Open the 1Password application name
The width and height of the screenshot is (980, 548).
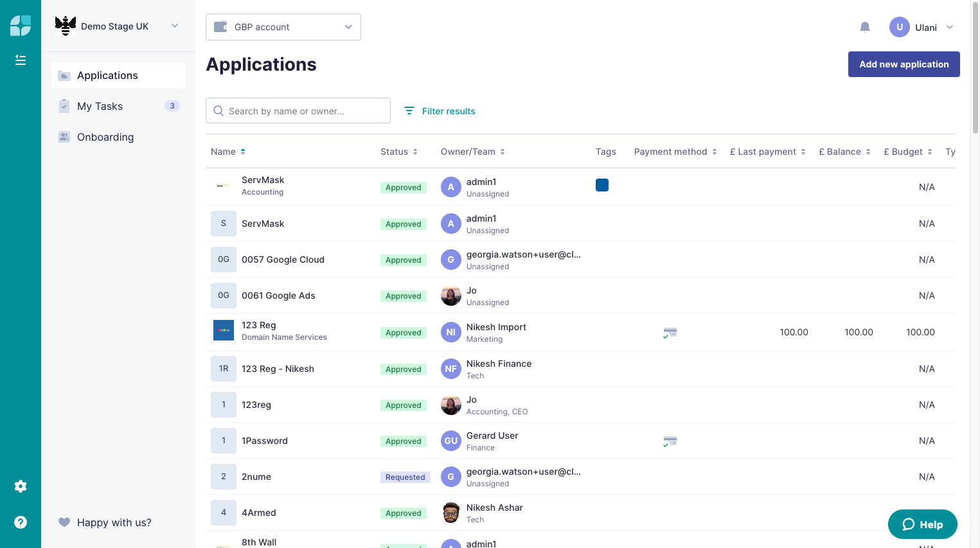pos(265,441)
